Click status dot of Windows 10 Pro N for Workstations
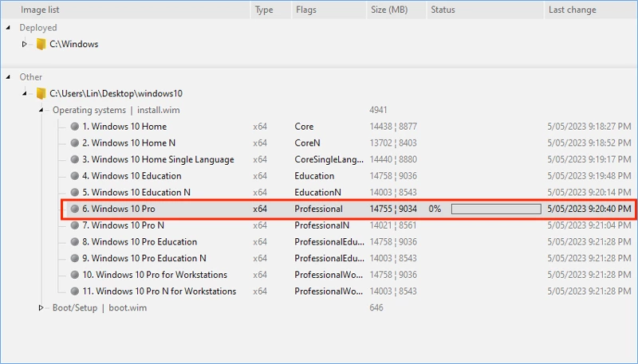The width and height of the screenshot is (638, 364). point(74,291)
